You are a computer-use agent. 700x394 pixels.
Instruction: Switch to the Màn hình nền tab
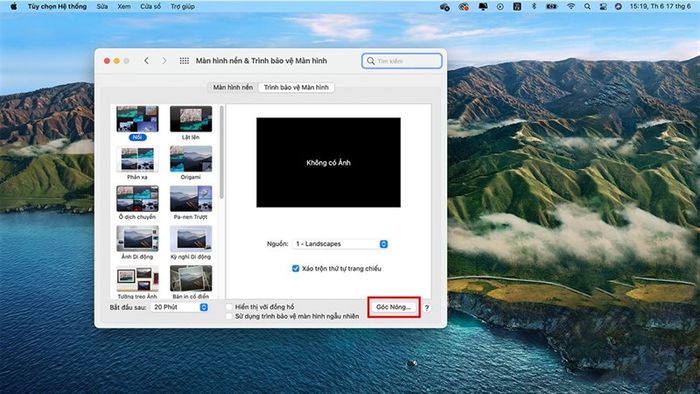[x=233, y=87]
